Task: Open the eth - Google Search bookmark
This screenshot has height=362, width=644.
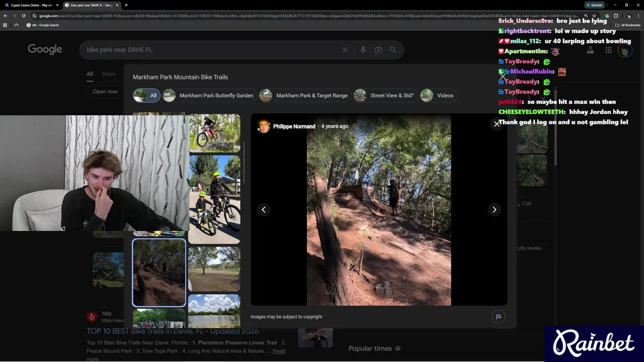Action: pos(43,25)
